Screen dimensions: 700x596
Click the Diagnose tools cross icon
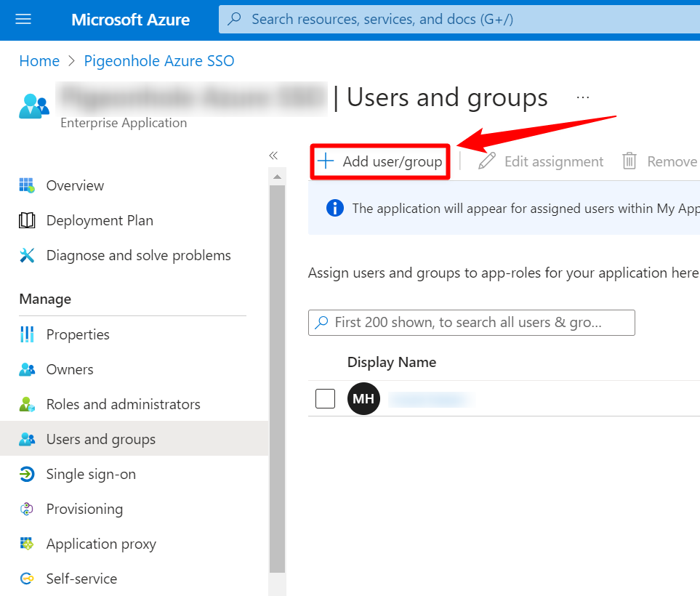point(27,255)
